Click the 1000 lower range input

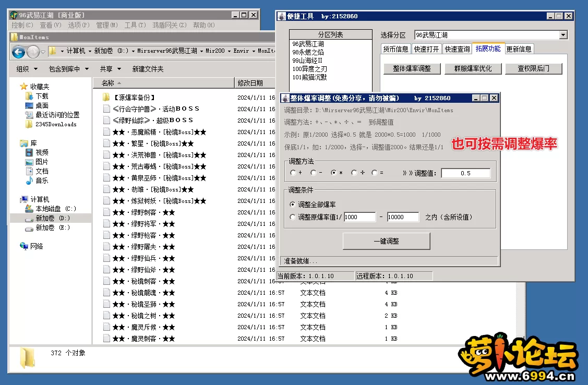tap(359, 216)
